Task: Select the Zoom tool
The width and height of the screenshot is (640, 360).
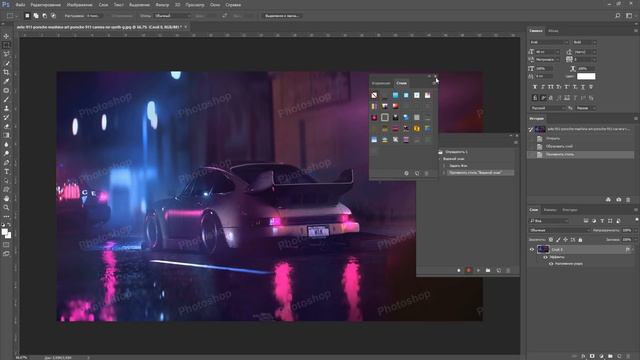Action: point(6,207)
